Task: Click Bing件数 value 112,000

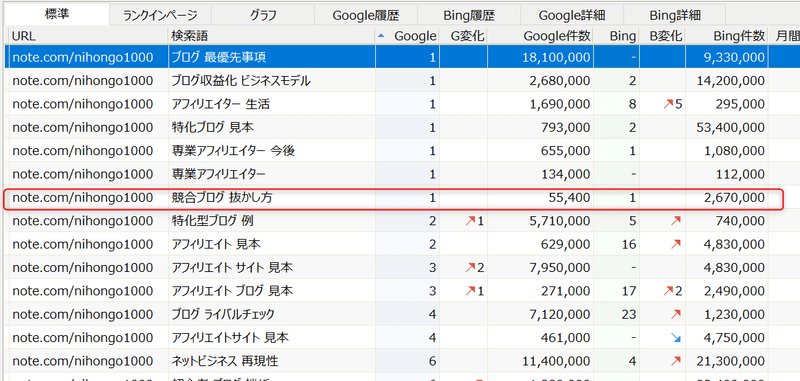Action: tap(740, 175)
